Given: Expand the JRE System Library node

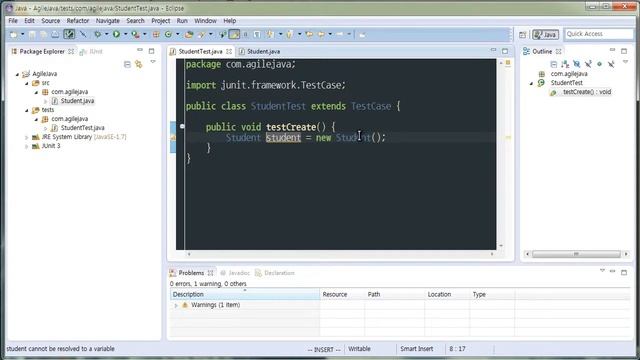Looking at the screenshot, I should point(27,138).
